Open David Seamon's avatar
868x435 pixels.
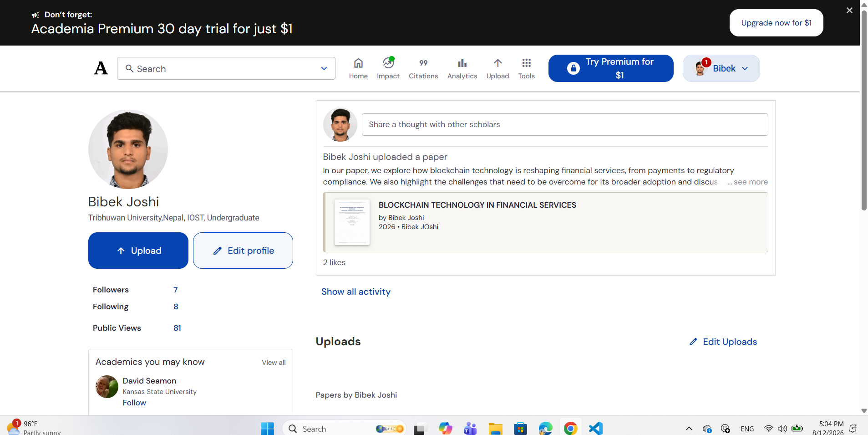click(x=107, y=387)
